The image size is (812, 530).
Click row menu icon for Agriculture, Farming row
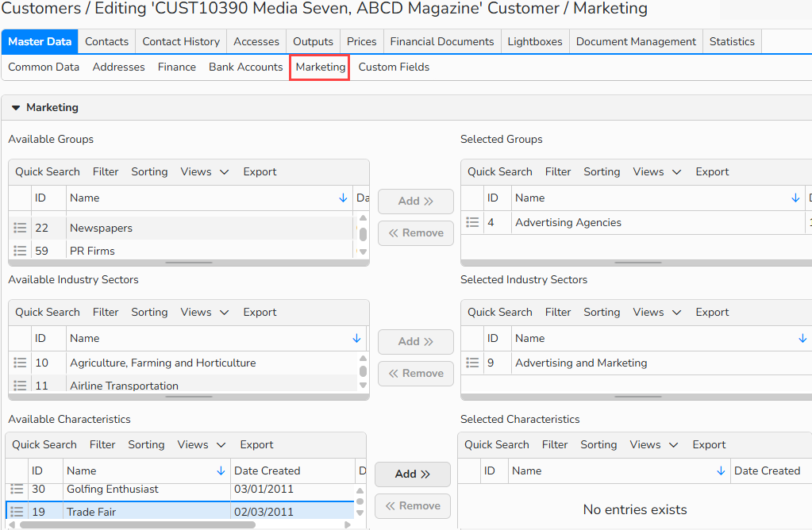(x=20, y=363)
